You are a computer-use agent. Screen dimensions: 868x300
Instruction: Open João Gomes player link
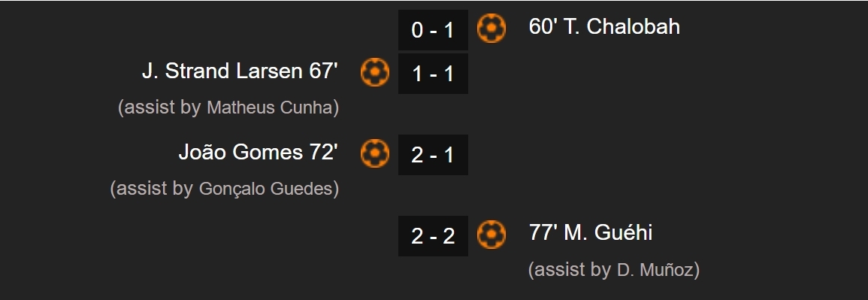click(x=240, y=152)
